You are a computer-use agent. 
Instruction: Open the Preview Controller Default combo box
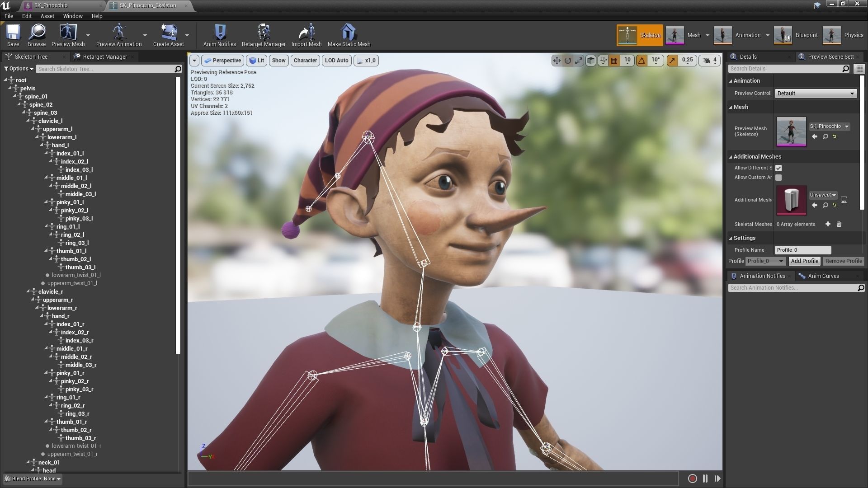pyautogui.click(x=816, y=94)
